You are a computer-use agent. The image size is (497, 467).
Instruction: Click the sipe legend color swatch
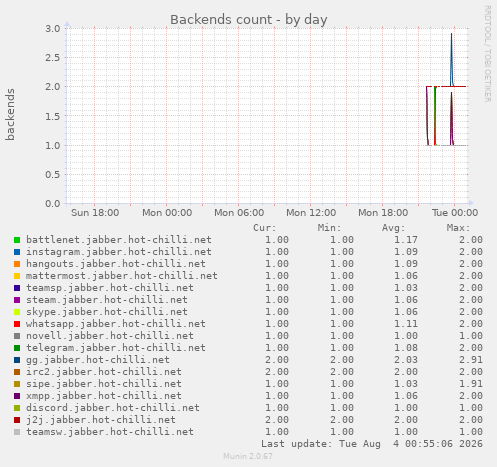click(17, 384)
